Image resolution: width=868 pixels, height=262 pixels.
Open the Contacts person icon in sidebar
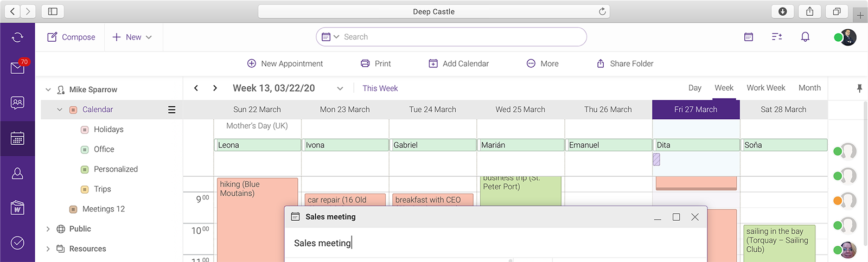tap(17, 173)
